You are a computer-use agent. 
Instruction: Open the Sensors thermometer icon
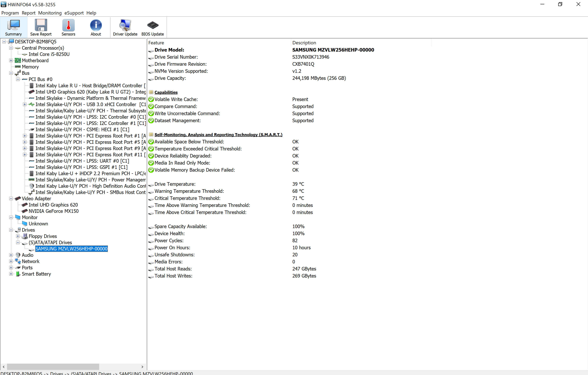(x=68, y=25)
